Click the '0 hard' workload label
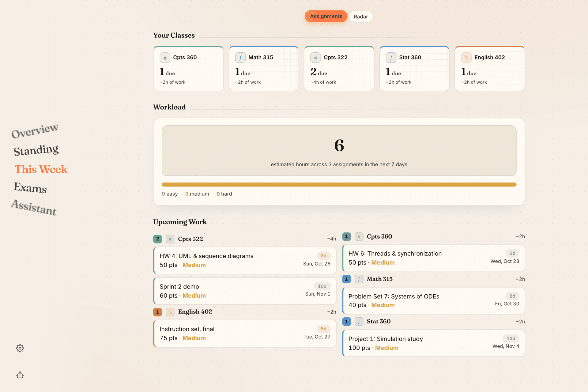Viewport: 588px width, 392px height. [x=224, y=194]
